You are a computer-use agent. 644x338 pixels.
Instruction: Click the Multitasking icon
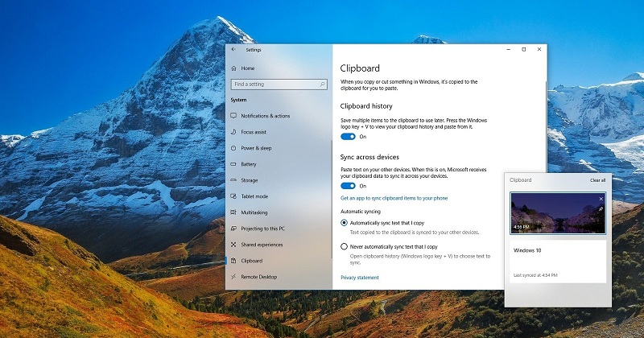233,212
